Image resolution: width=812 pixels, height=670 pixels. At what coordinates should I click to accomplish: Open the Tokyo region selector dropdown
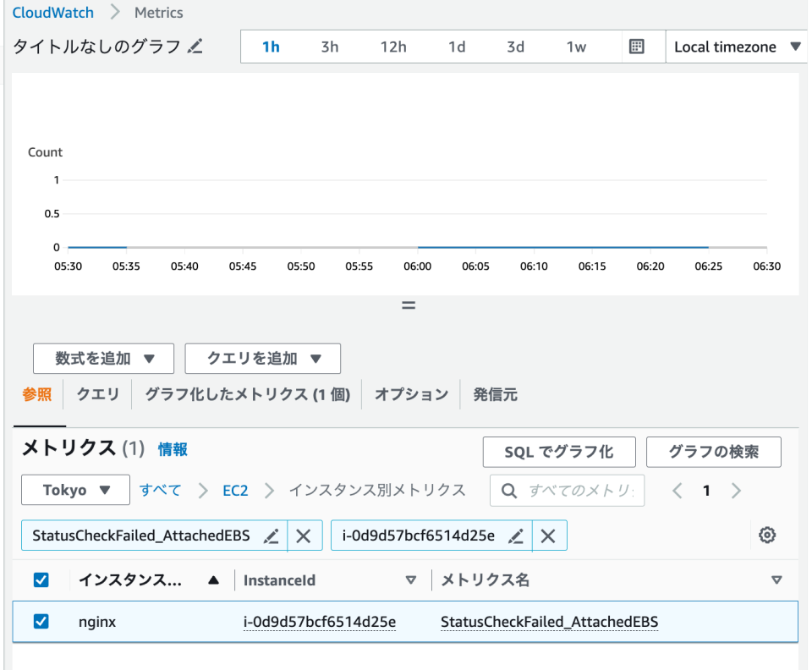tap(74, 490)
